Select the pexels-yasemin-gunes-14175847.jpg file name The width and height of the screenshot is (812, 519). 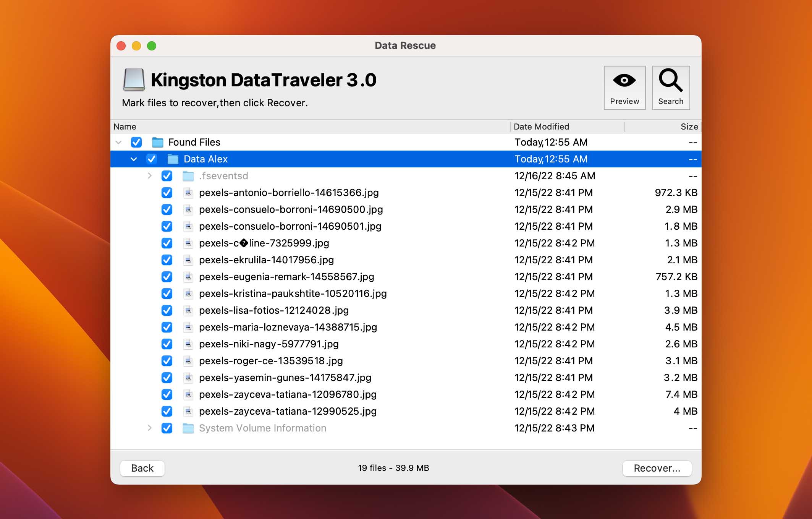point(285,378)
